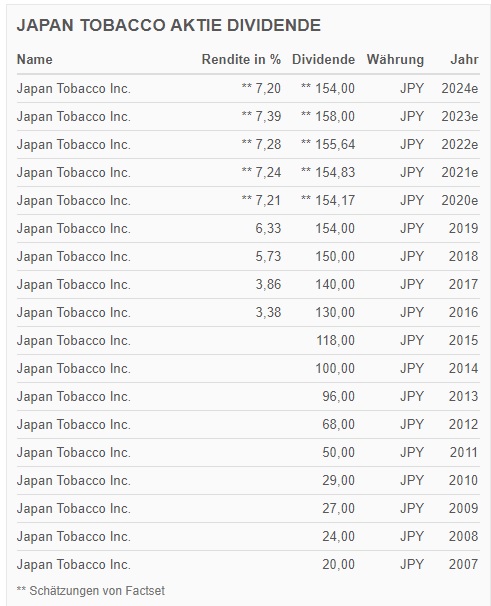Viewport: 491px width, 606px height.
Task: Click the 'JAPAN TOBACCO AKTIE DIVIDENDE' title
Action: pos(169,25)
